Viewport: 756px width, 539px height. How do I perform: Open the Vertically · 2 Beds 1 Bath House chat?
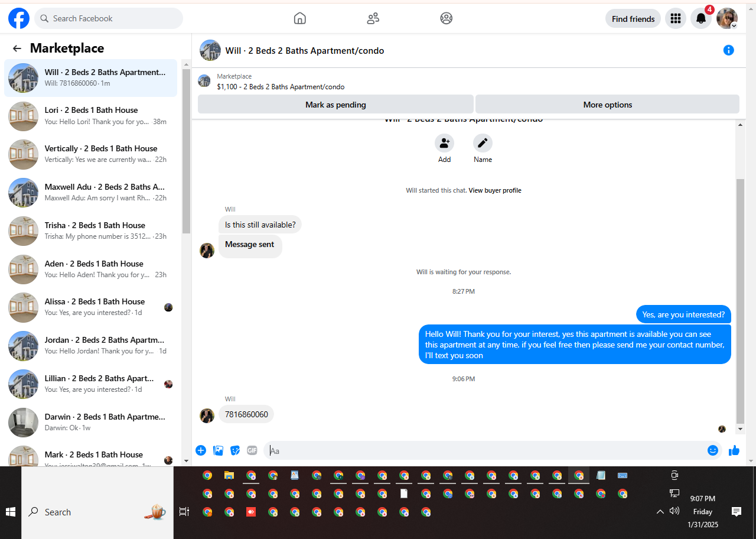(x=91, y=154)
